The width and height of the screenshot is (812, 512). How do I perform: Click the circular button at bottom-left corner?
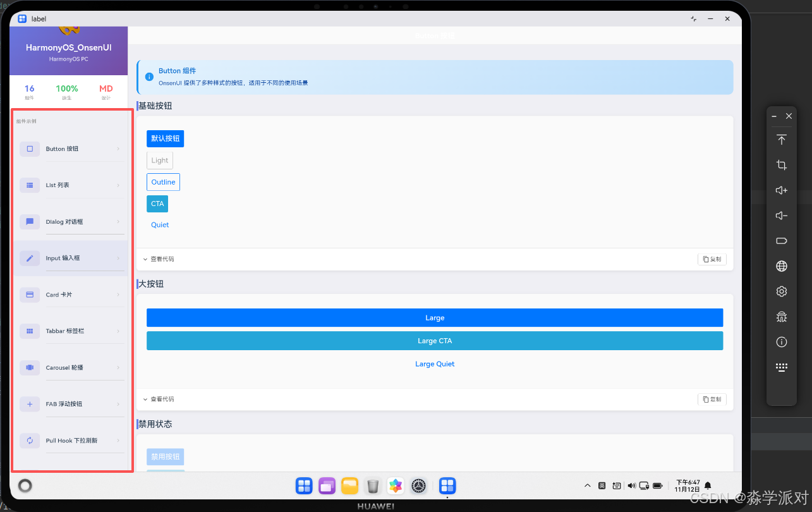coord(25,485)
